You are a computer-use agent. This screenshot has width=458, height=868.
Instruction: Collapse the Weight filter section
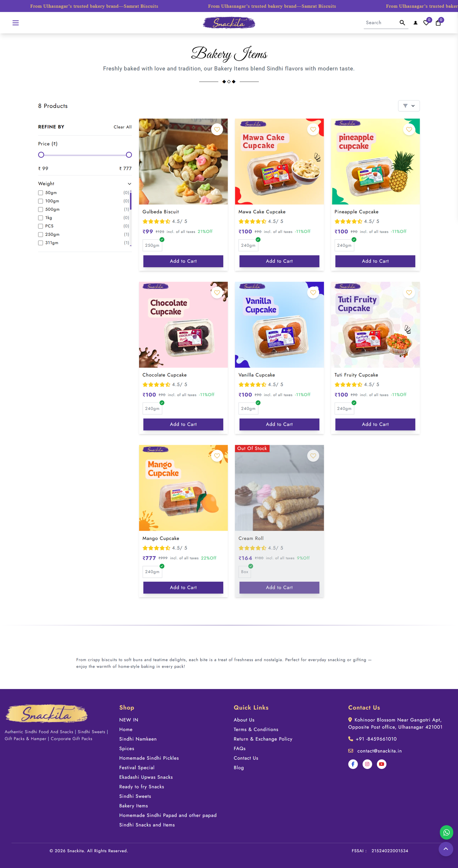pos(129,184)
